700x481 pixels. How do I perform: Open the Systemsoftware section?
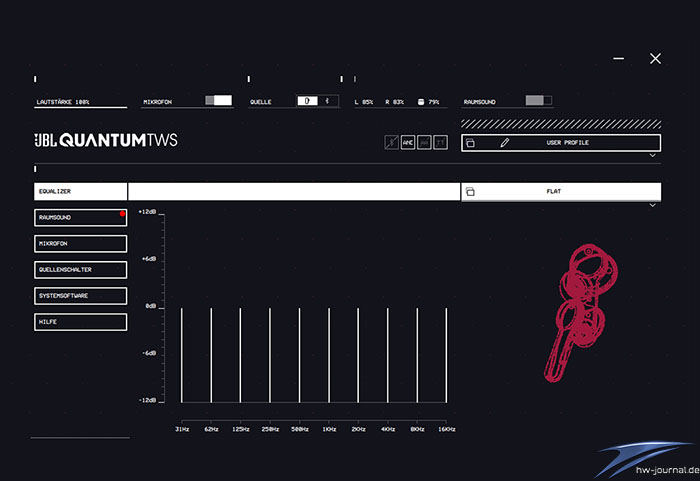80,296
